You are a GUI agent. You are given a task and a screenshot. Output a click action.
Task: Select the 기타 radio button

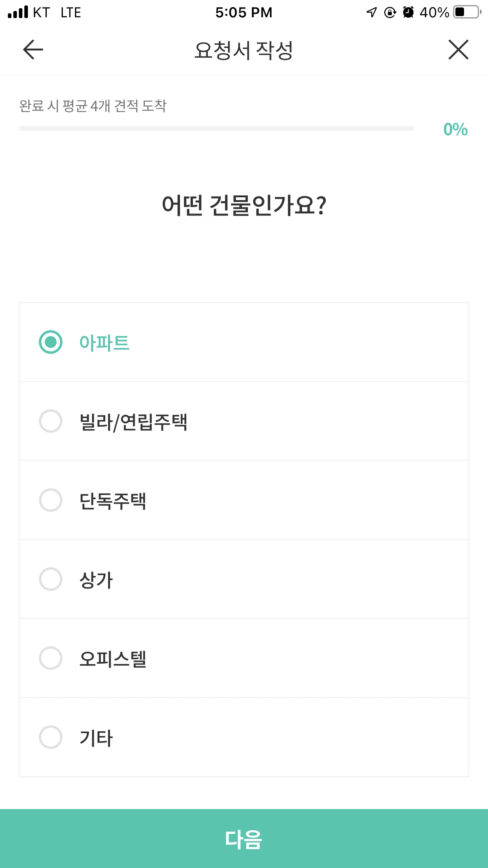coord(51,737)
